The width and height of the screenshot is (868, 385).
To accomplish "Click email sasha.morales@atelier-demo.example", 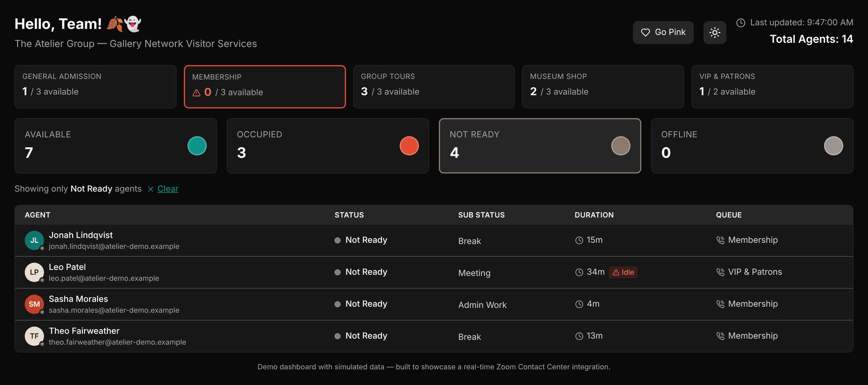I will [114, 310].
